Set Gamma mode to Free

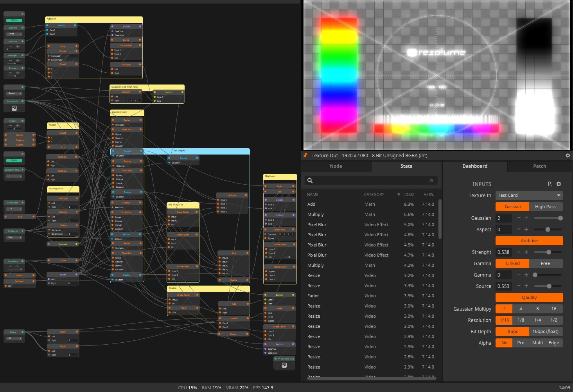point(545,263)
